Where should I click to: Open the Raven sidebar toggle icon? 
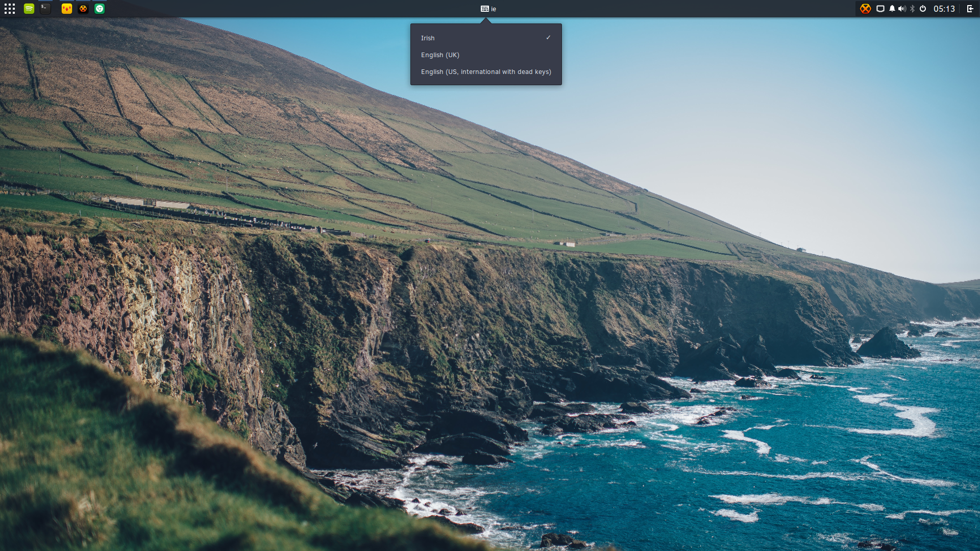970,9
